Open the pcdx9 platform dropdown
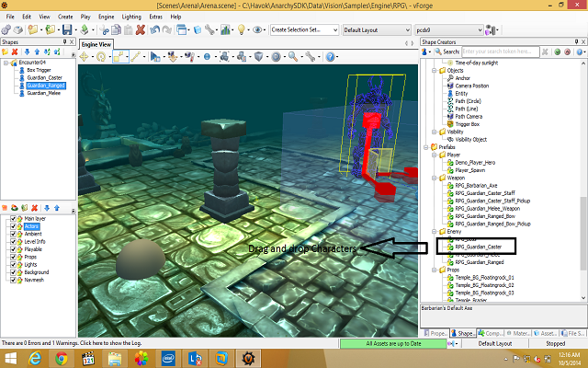The image size is (588, 368). [449, 29]
